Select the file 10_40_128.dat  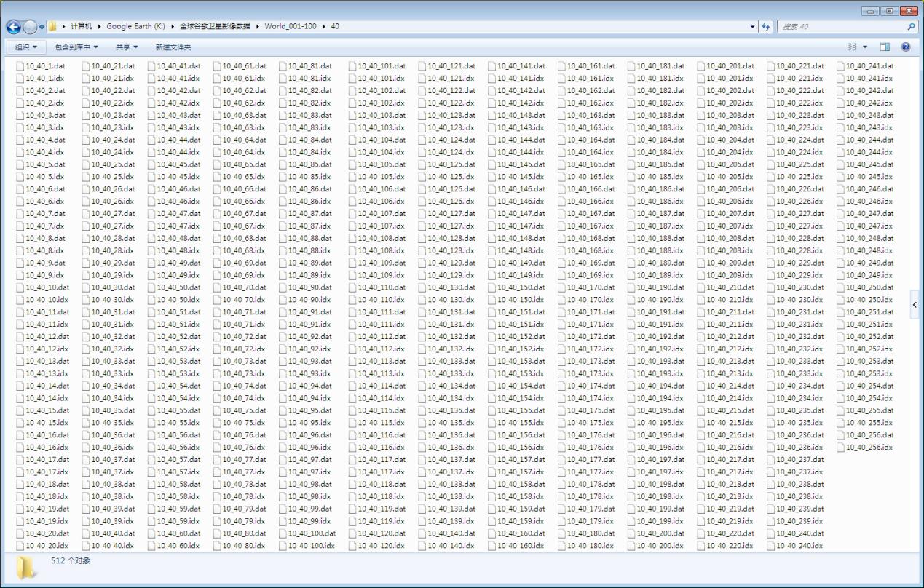(x=451, y=239)
